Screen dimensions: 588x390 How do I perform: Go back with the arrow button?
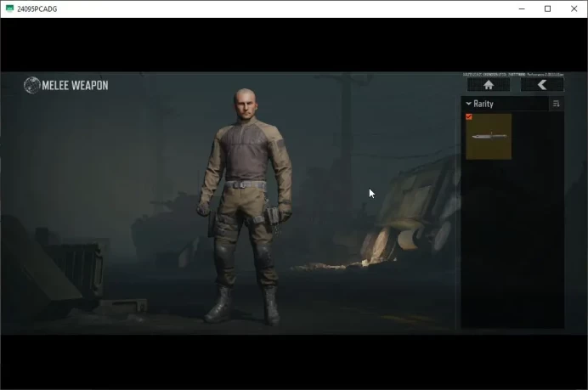(x=542, y=85)
